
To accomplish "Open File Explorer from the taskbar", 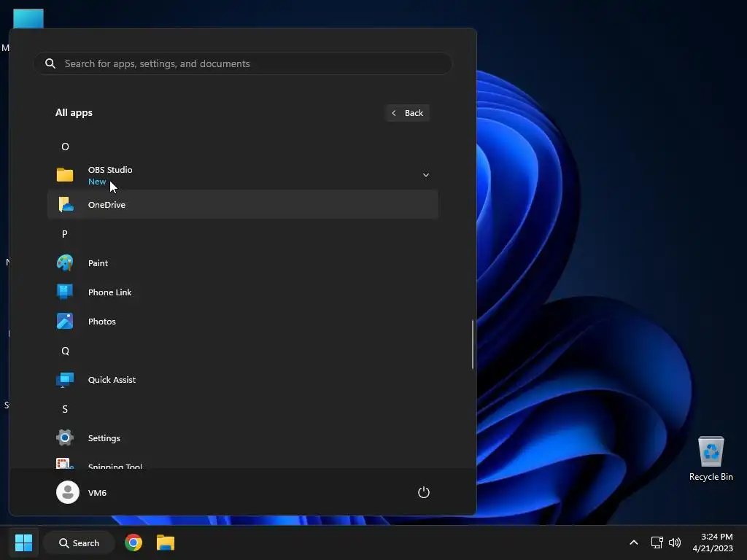I will 166,542.
